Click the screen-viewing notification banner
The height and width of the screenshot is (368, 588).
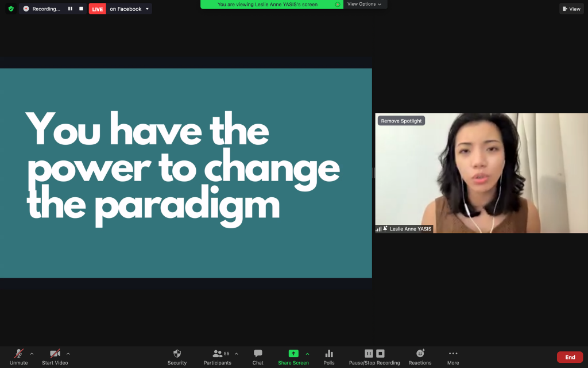[x=272, y=5]
